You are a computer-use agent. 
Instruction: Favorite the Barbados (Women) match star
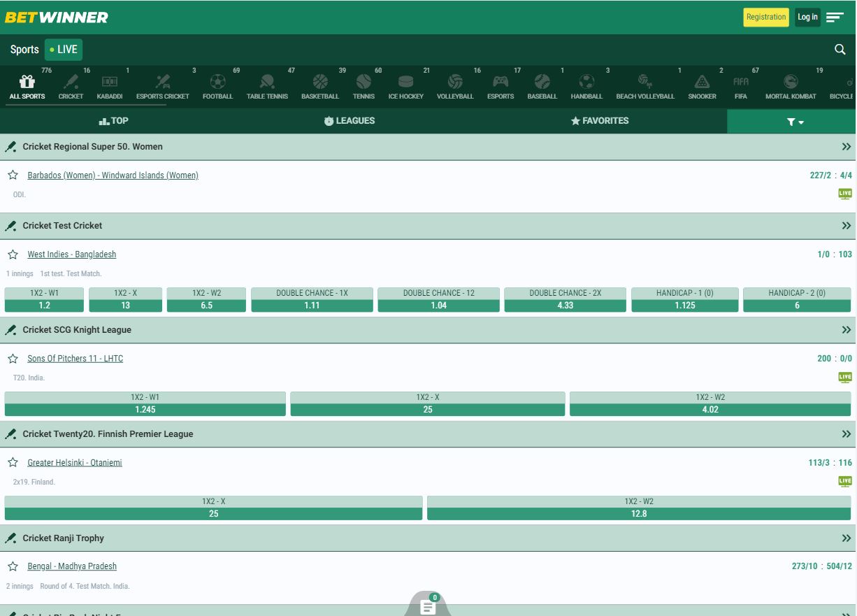pyautogui.click(x=13, y=175)
